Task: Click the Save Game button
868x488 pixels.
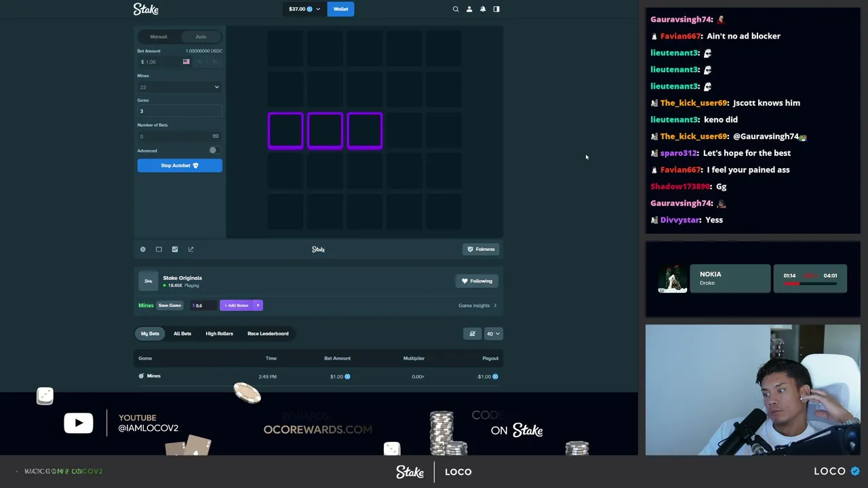Action: pos(170,306)
